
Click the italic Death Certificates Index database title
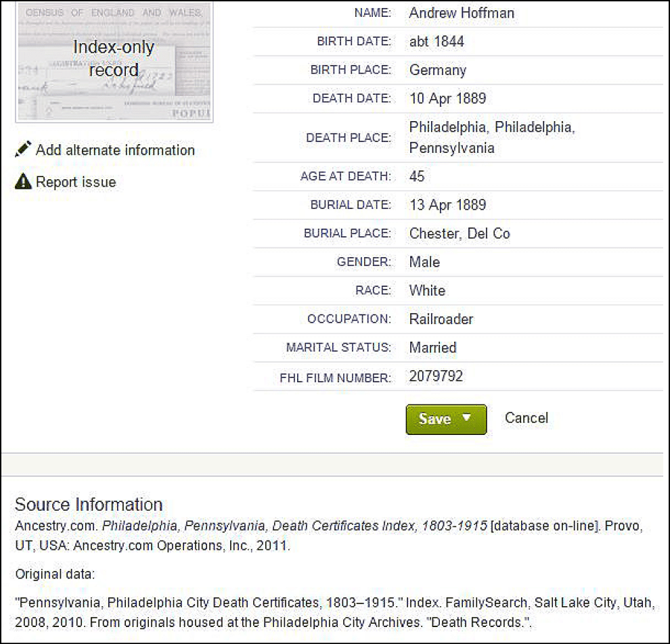pyautogui.click(x=294, y=526)
